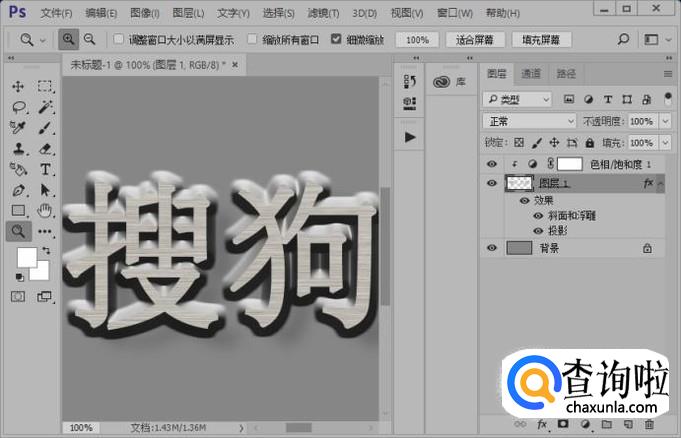Hide the 斜面和浮雕 effect

click(538, 216)
